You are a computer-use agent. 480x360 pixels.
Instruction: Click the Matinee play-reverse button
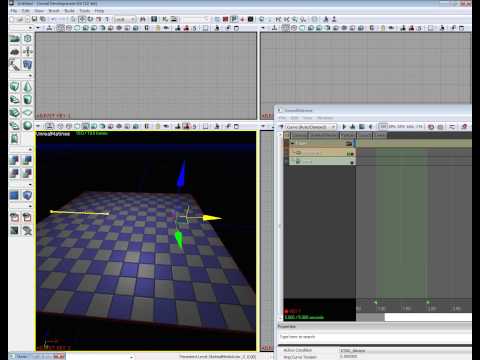[x=370, y=127]
